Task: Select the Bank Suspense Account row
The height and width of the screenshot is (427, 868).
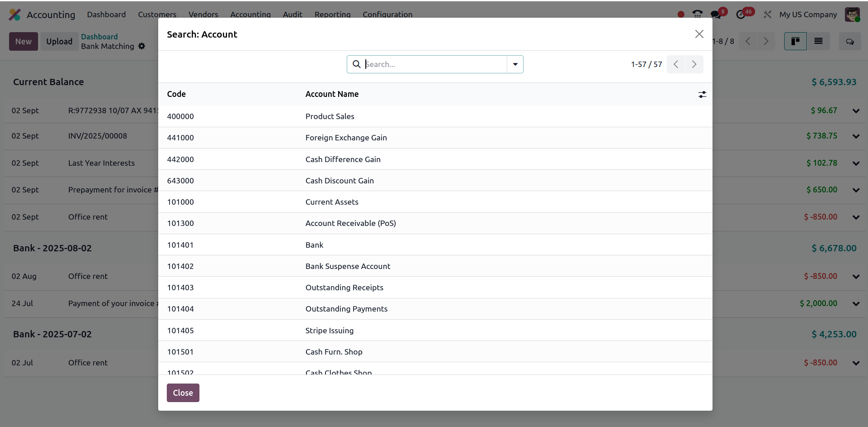Action: (x=348, y=266)
